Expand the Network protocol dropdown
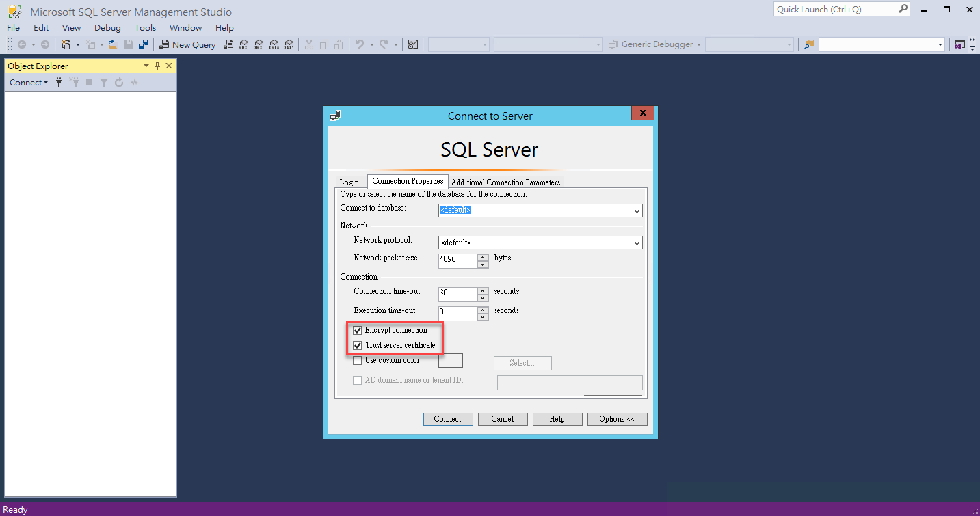The height and width of the screenshot is (516, 980). click(x=637, y=243)
